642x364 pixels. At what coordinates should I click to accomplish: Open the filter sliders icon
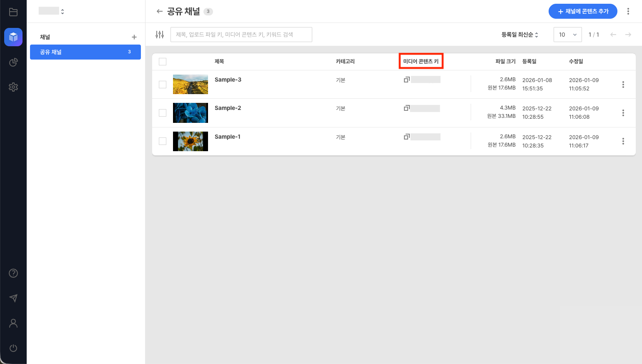(160, 35)
